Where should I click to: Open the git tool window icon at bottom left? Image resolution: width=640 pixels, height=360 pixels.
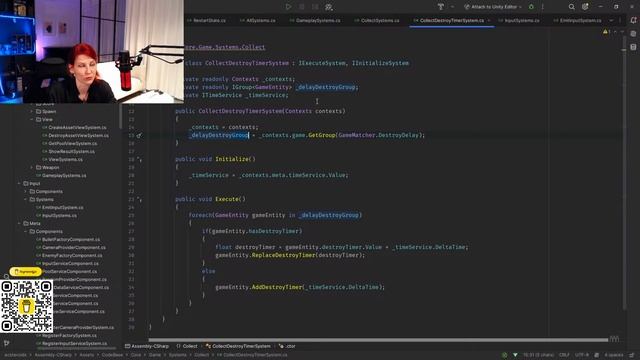(6, 343)
